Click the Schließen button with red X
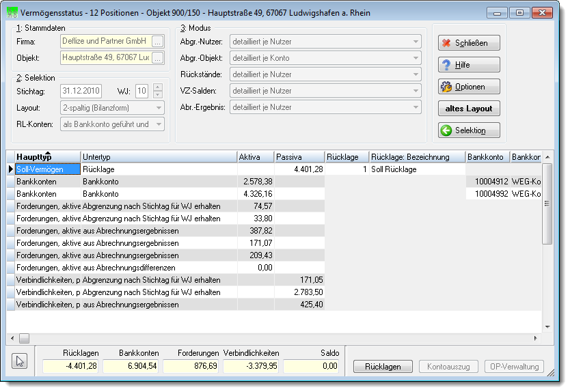The height and width of the screenshot is (392, 570). [469, 43]
